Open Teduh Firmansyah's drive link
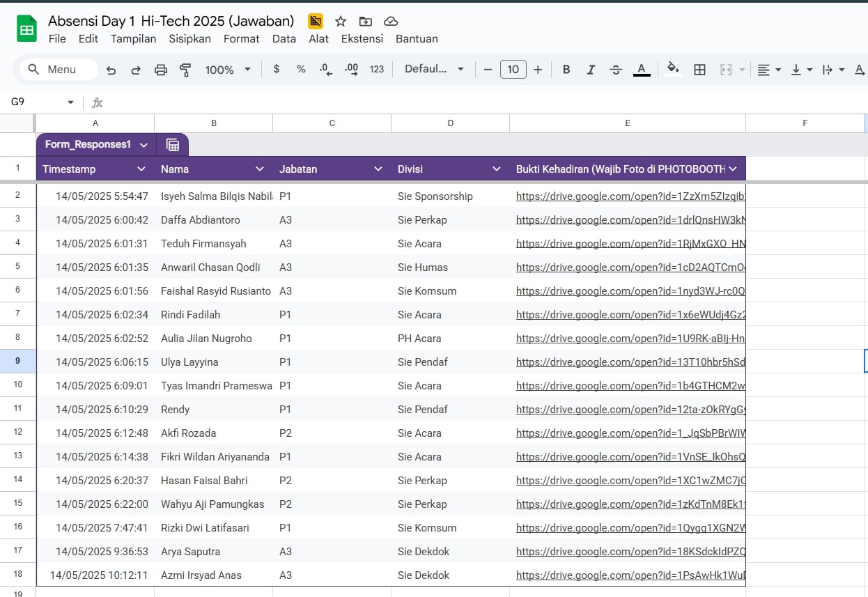 coord(630,244)
